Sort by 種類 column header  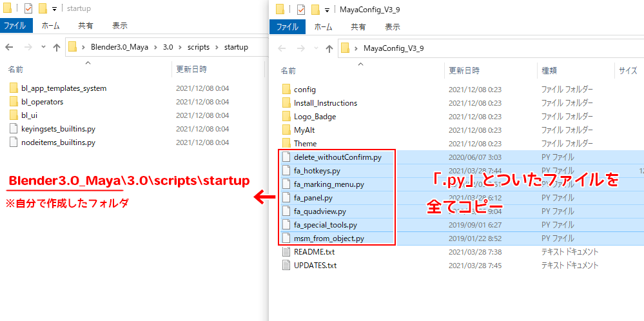pyautogui.click(x=549, y=70)
